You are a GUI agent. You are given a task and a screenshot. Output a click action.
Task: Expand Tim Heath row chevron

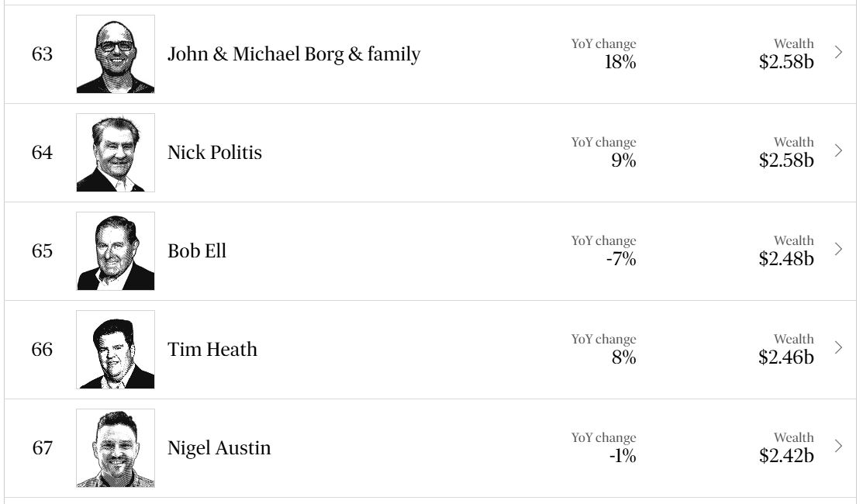[x=838, y=347]
